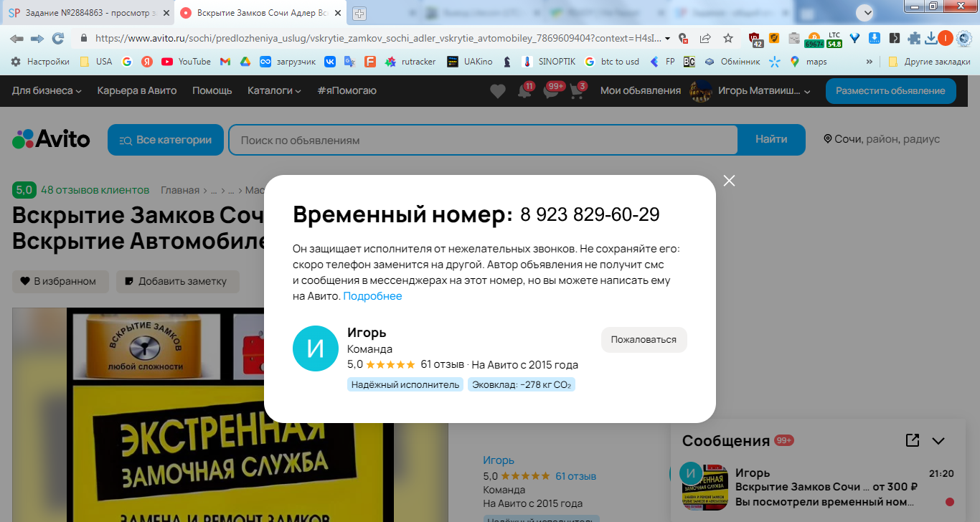Open Мои объявления

click(641, 90)
